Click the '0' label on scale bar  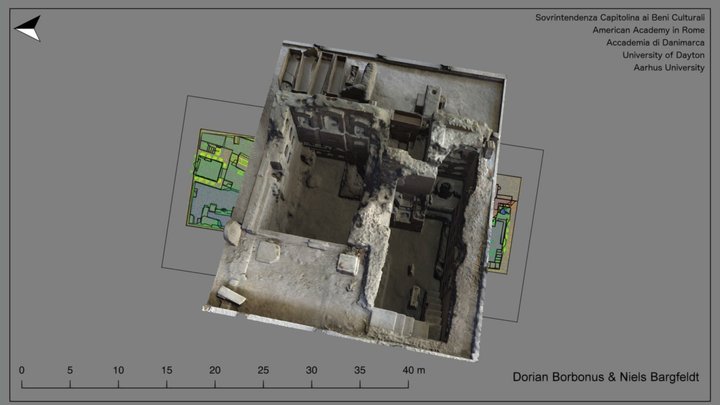(x=22, y=370)
